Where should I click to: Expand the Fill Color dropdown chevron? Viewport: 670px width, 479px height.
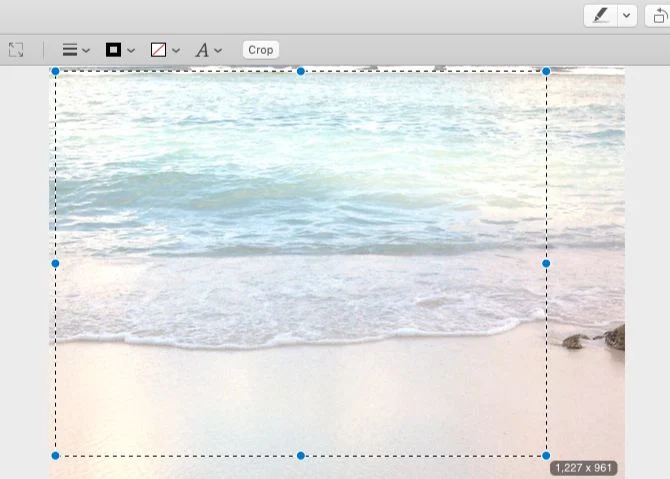(176, 51)
